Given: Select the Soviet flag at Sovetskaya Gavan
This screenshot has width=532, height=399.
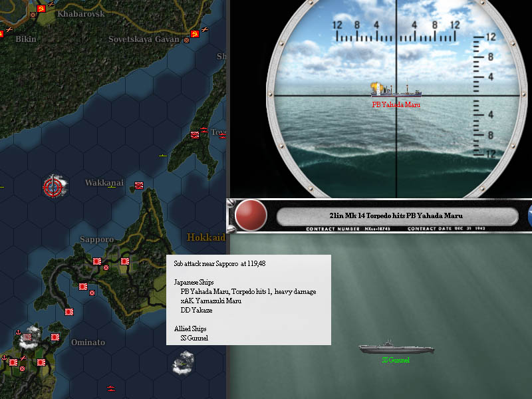Looking at the screenshot, I should (x=195, y=34).
